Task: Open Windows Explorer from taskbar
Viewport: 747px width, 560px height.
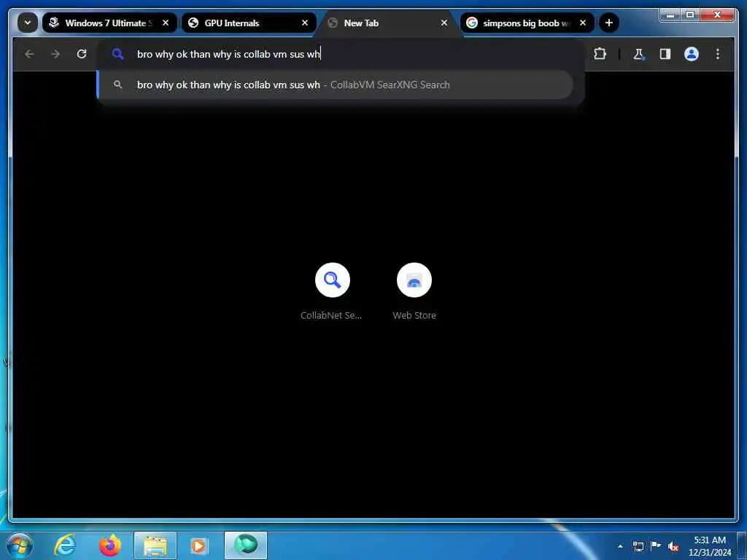Action: [155, 545]
